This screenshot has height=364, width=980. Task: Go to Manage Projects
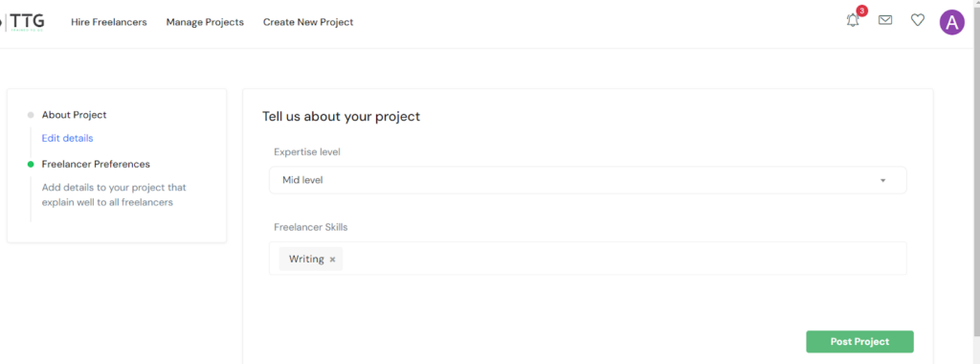[x=205, y=22]
